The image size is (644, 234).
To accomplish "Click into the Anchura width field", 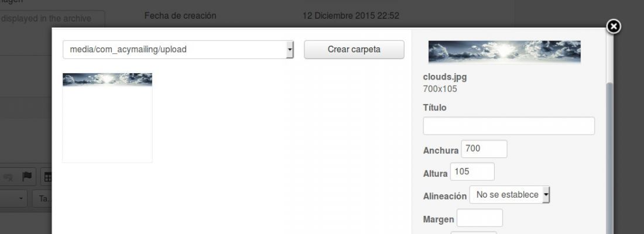I will pyautogui.click(x=484, y=149).
